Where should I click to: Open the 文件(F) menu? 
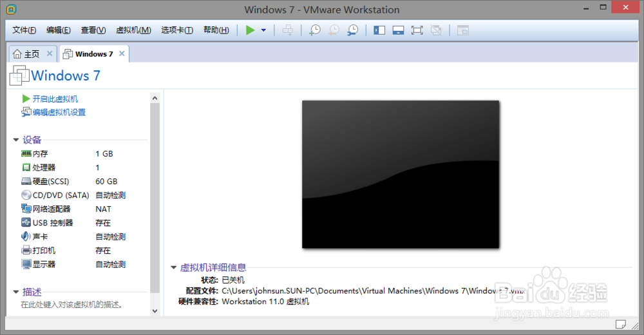click(x=24, y=30)
